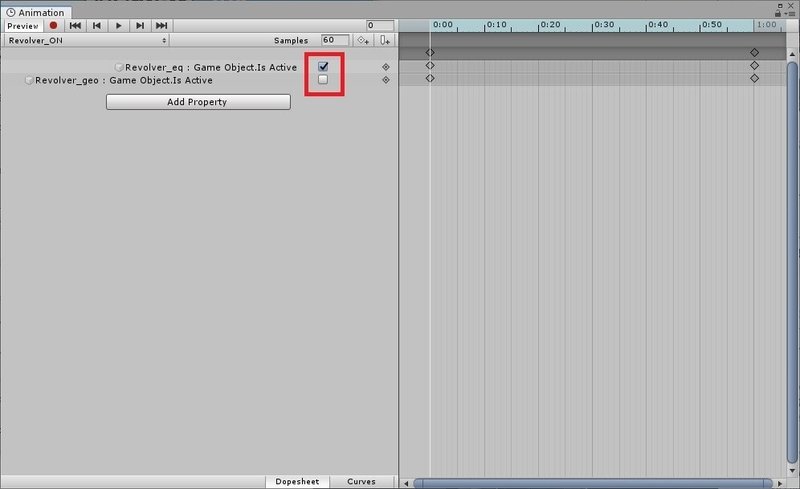Jump to first keyframe button
Image resolution: width=800 pixels, height=489 pixels.
pos(75,26)
